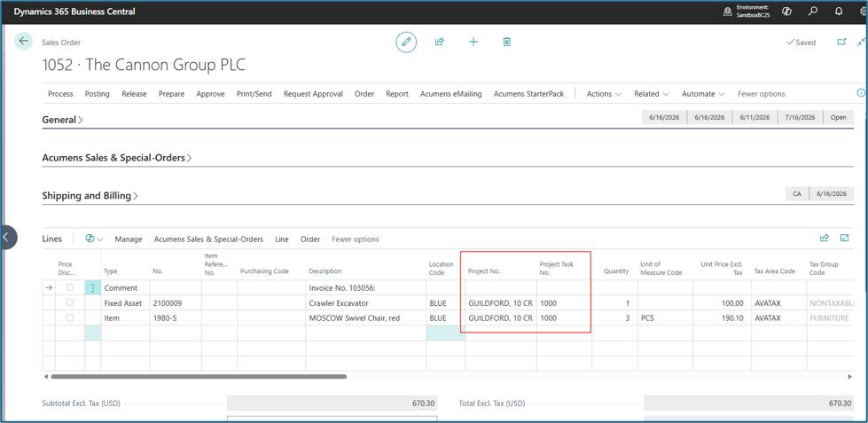The image size is (868, 423).
Task: Open Line menu in the Lines toolbar
Action: (x=282, y=239)
